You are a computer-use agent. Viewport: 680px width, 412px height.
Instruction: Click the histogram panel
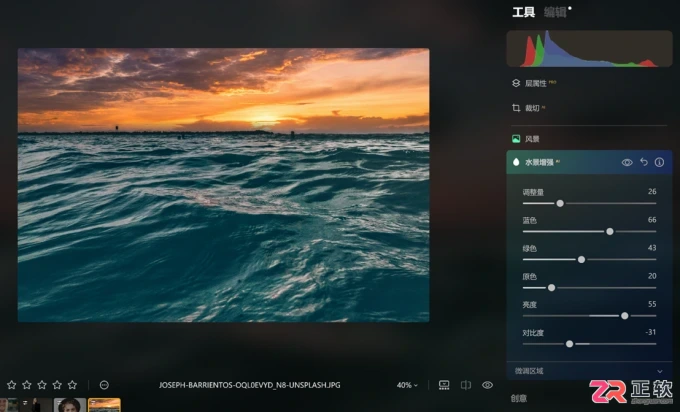pos(589,49)
